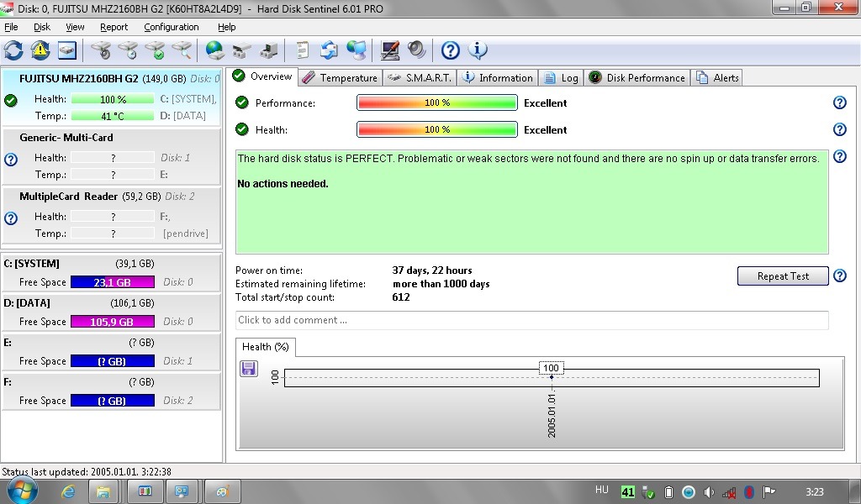
Task: Open Windows Explorer folder taskbar button
Action: tap(103, 491)
